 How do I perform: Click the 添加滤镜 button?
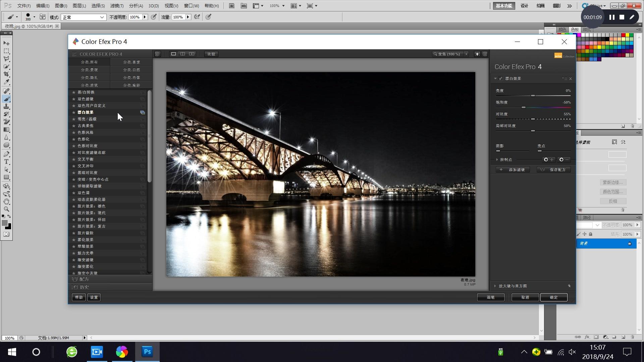[513, 170]
